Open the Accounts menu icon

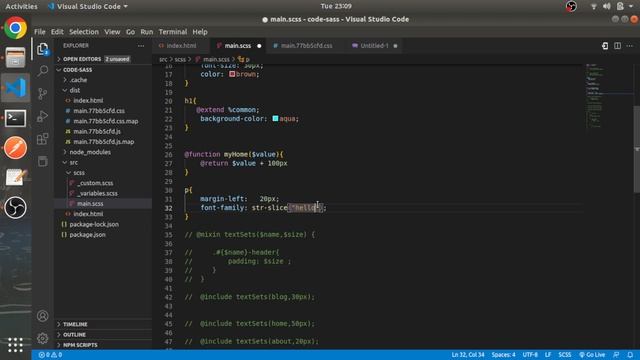42,316
